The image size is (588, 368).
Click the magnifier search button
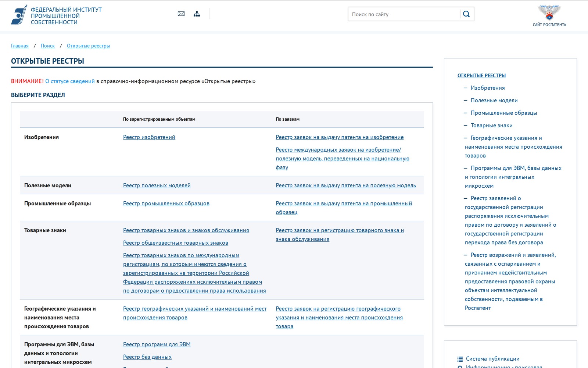(466, 14)
